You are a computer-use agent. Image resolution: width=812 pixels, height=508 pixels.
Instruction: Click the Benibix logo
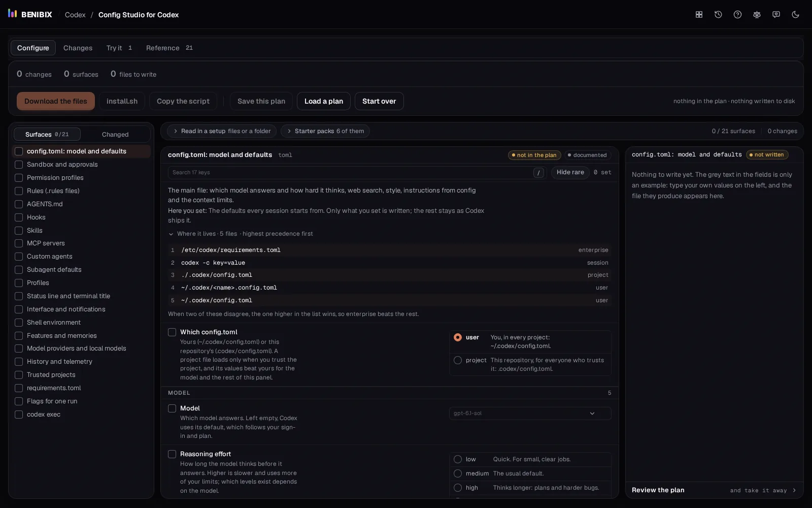30,14
